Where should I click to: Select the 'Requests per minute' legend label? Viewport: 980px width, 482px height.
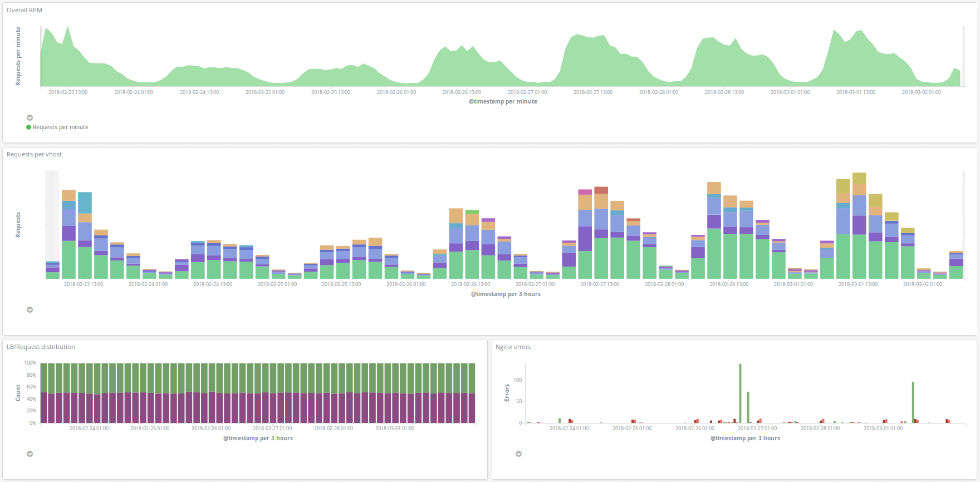pos(61,127)
